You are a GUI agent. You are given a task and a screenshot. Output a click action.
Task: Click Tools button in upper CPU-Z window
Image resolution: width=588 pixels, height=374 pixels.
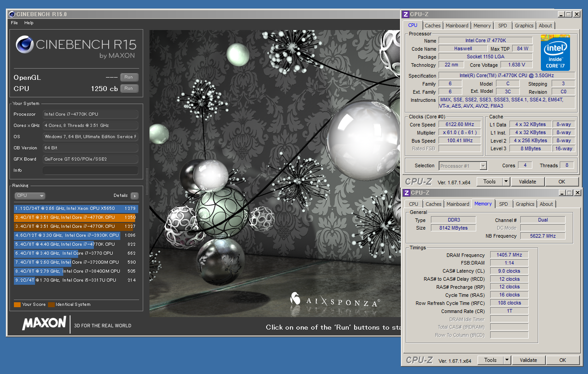click(x=490, y=182)
